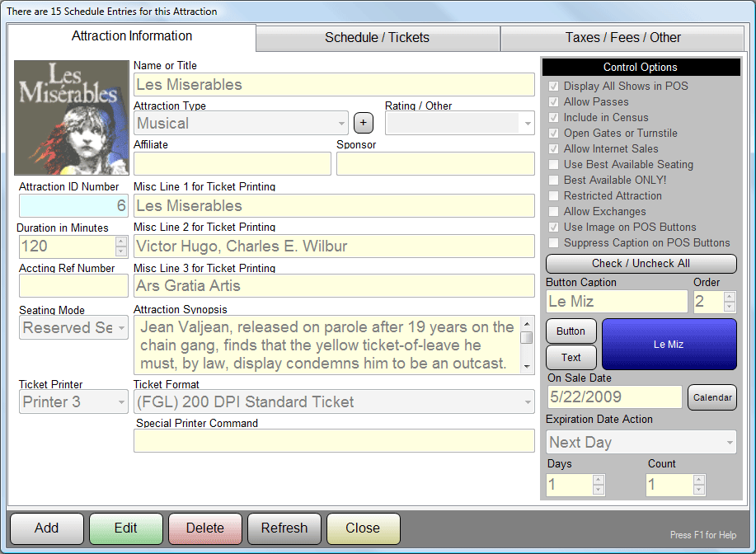Enable Best Available ONLY! option
Screen dimensions: 756x554
(x=553, y=181)
